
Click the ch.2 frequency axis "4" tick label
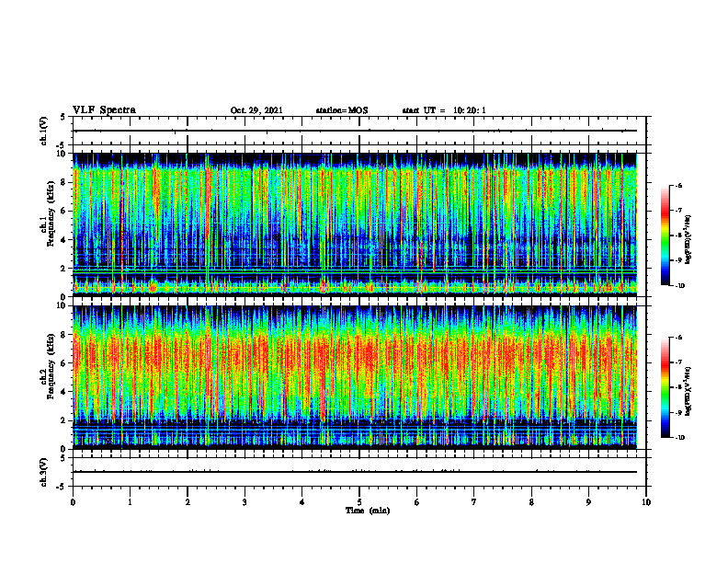[x=63, y=392]
